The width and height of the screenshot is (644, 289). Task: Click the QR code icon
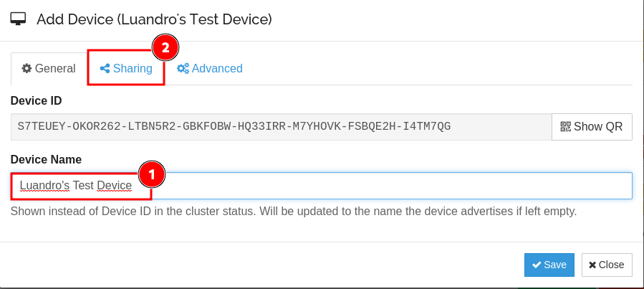565,127
